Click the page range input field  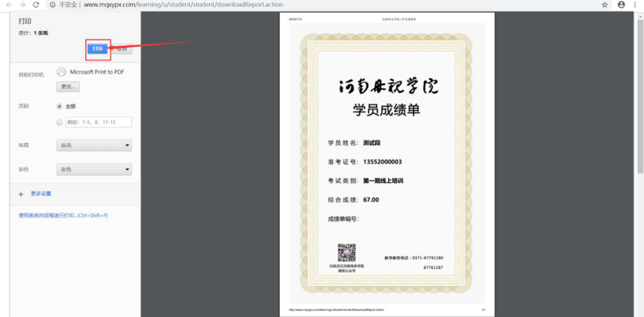98,122
